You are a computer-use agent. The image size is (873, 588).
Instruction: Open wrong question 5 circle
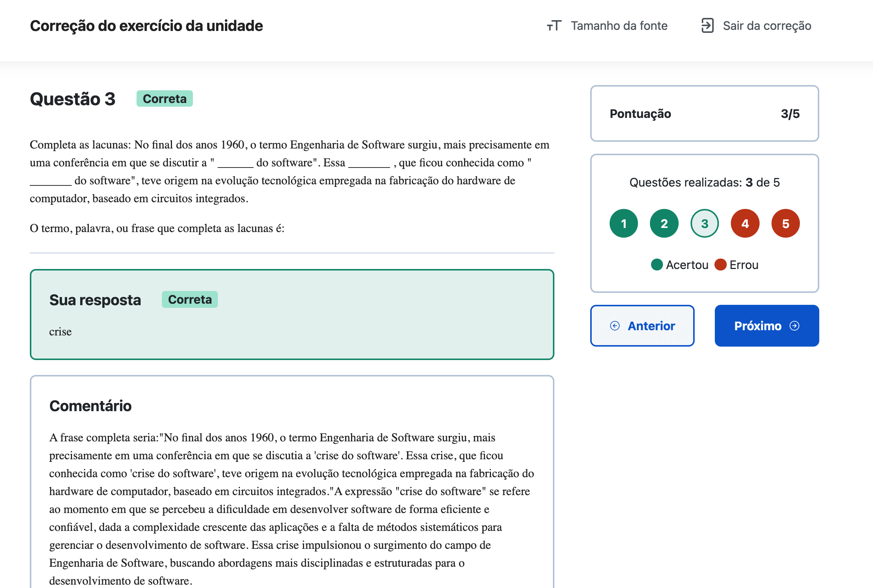(x=785, y=223)
